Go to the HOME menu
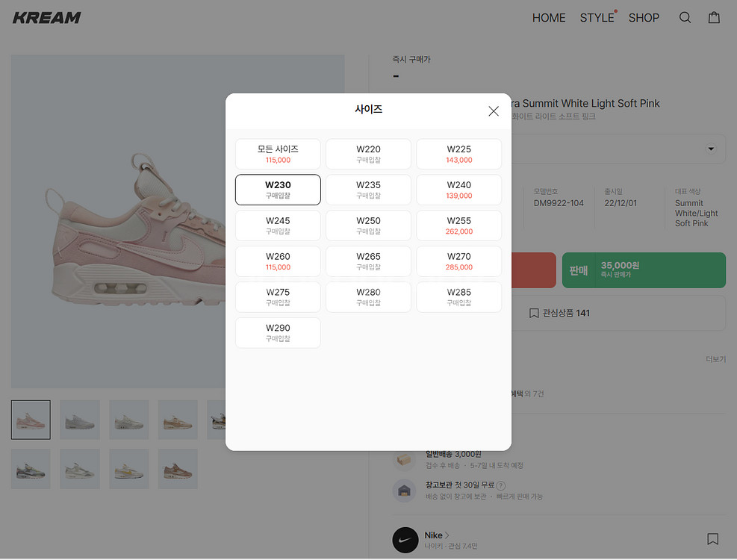The width and height of the screenshot is (737, 560). (x=549, y=18)
